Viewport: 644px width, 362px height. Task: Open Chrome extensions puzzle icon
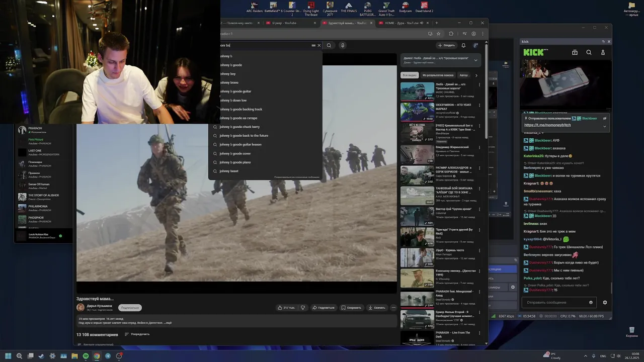[x=451, y=34]
